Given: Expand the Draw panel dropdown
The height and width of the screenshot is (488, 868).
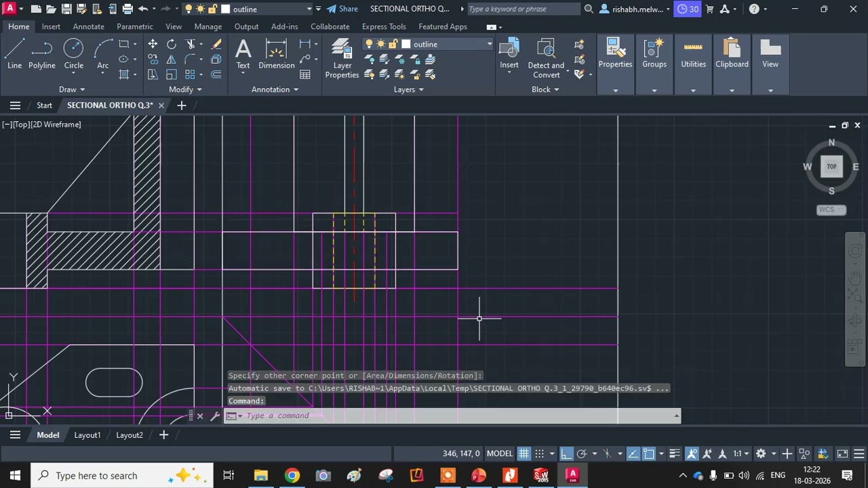Looking at the screenshot, I should (72, 89).
